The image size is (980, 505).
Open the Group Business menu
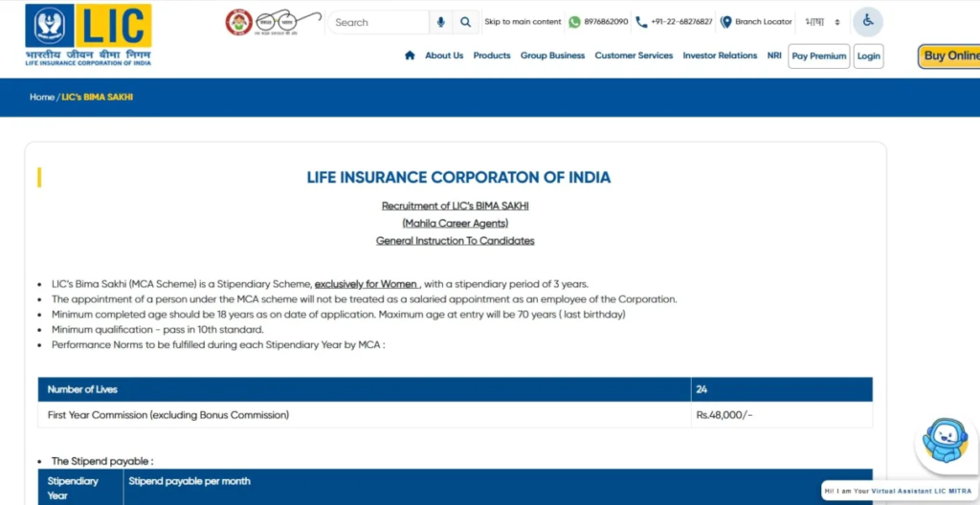pyautogui.click(x=552, y=55)
